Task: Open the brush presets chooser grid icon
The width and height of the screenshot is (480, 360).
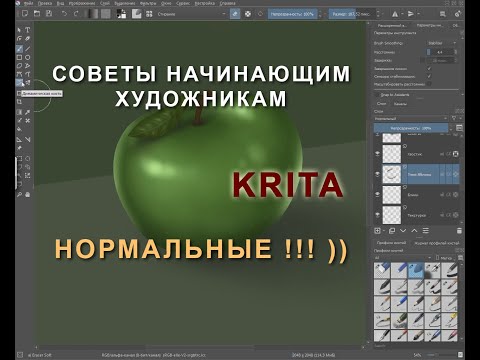Action: (149, 14)
